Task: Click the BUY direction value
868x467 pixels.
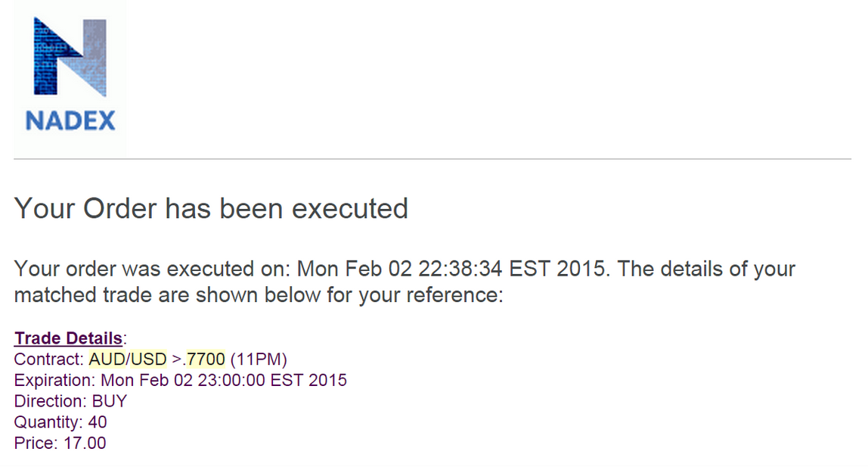Action: (110, 401)
